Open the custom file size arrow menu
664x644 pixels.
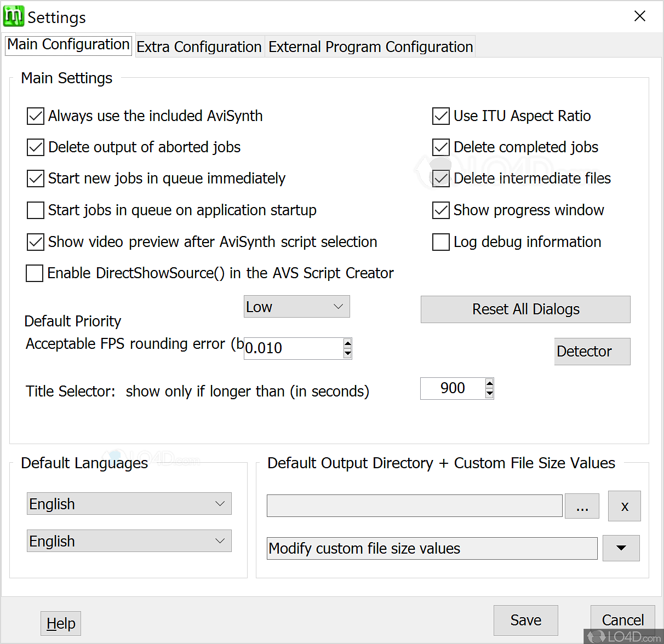click(621, 548)
